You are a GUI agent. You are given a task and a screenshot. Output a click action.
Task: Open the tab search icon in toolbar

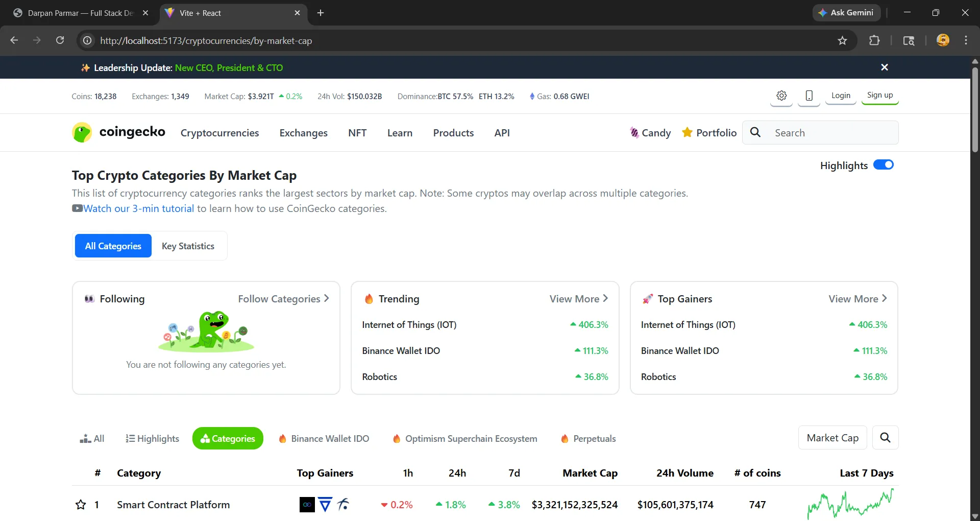(x=909, y=40)
